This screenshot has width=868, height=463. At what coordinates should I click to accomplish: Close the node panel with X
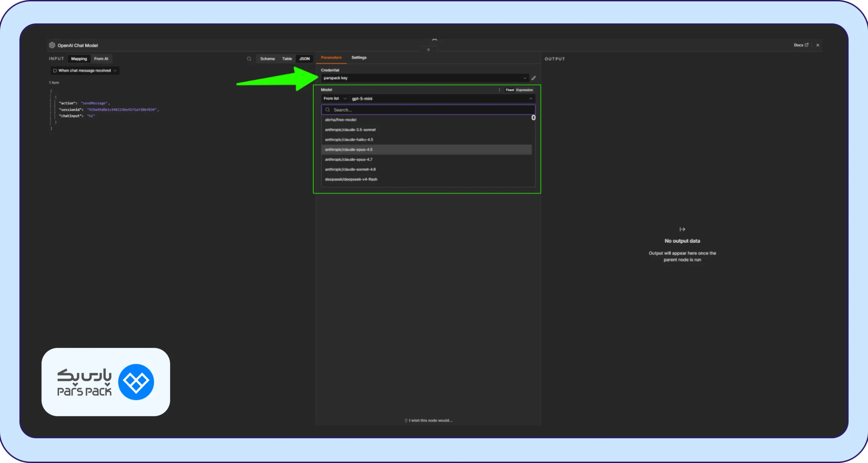[x=818, y=45]
